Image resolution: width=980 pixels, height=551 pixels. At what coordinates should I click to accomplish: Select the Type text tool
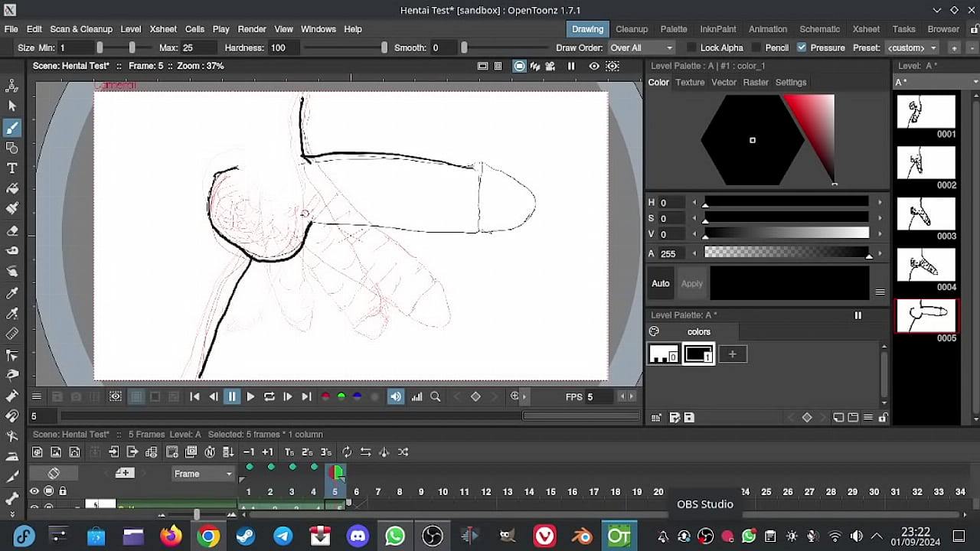pos(12,168)
